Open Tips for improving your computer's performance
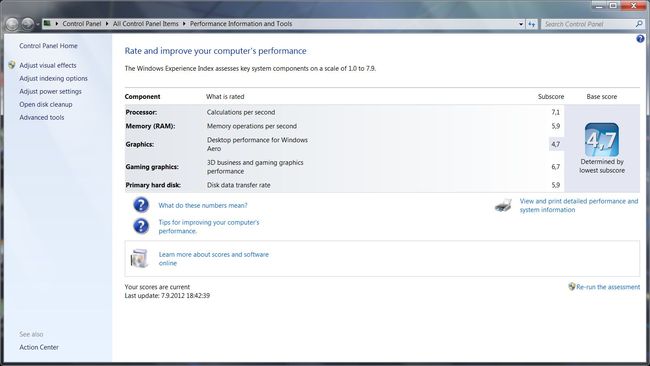This screenshot has height=366, width=650. (x=209, y=227)
